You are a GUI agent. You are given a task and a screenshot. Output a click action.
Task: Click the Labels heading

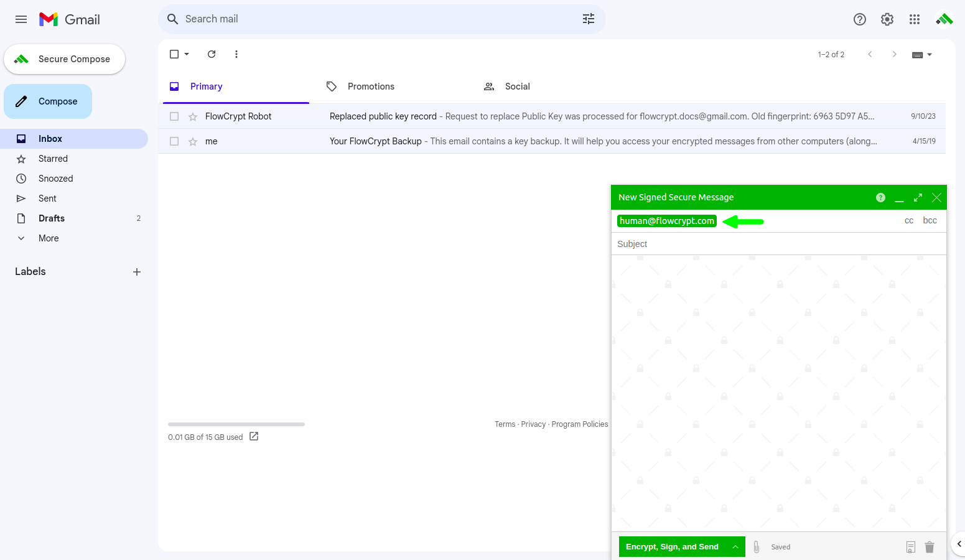(x=30, y=271)
